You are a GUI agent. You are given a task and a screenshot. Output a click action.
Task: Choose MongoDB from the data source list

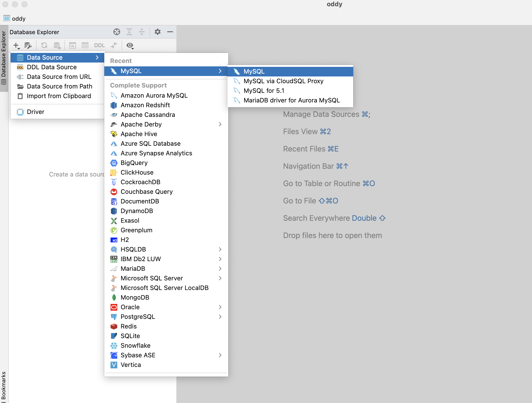click(x=135, y=297)
